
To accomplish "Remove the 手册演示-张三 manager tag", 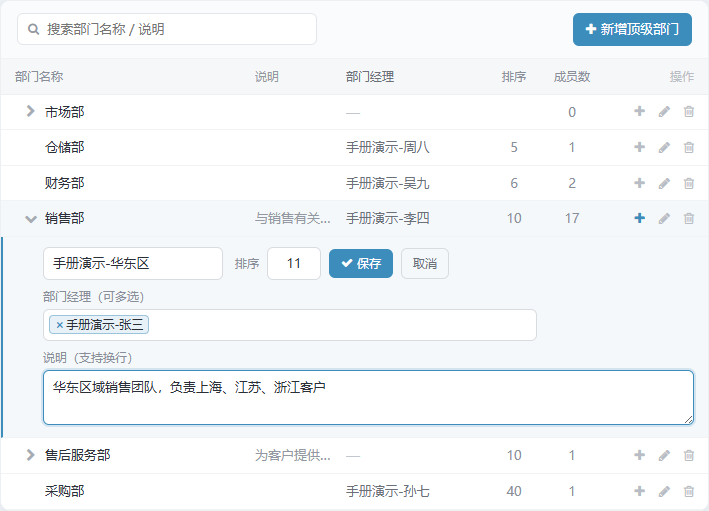I will 59,325.
